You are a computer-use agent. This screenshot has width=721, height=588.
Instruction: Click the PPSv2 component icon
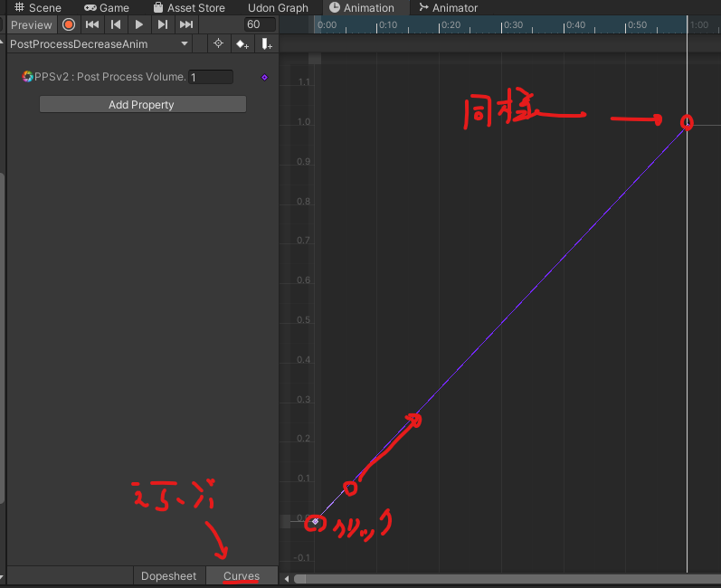coord(27,77)
